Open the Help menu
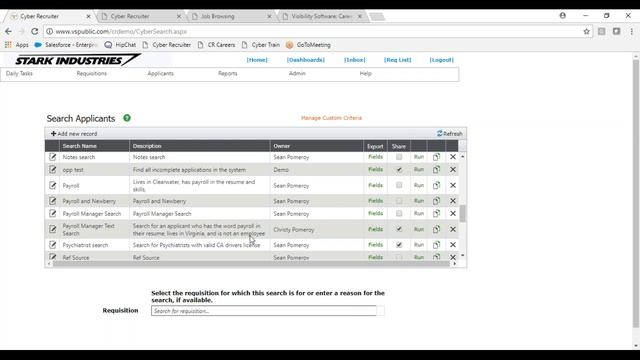640x360 pixels. [x=365, y=73]
